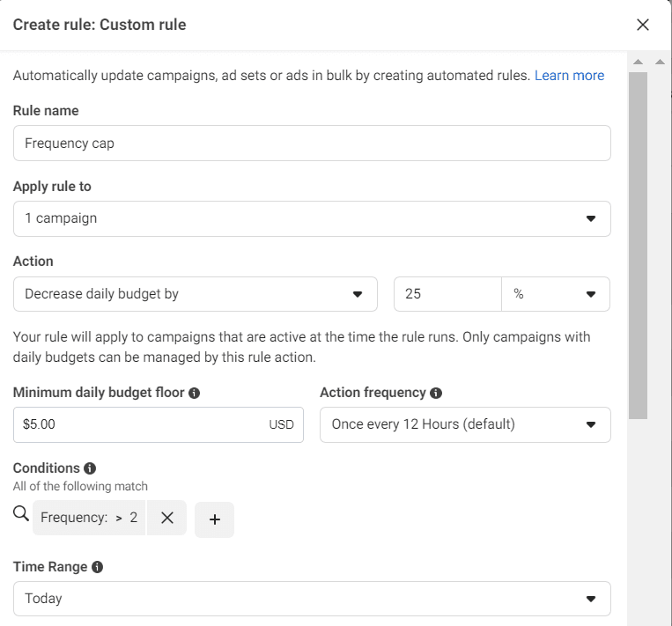Open the Apply rule to dropdown
The width and height of the screenshot is (672, 626).
[x=312, y=218]
